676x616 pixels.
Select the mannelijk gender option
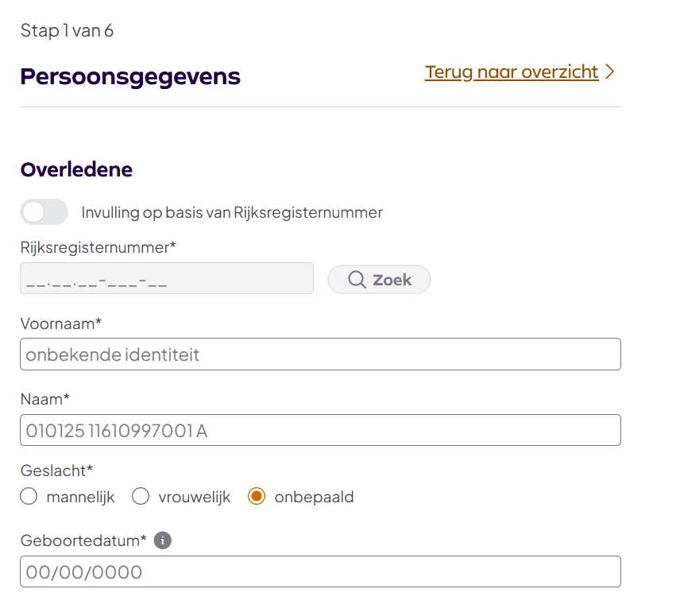[29, 497]
